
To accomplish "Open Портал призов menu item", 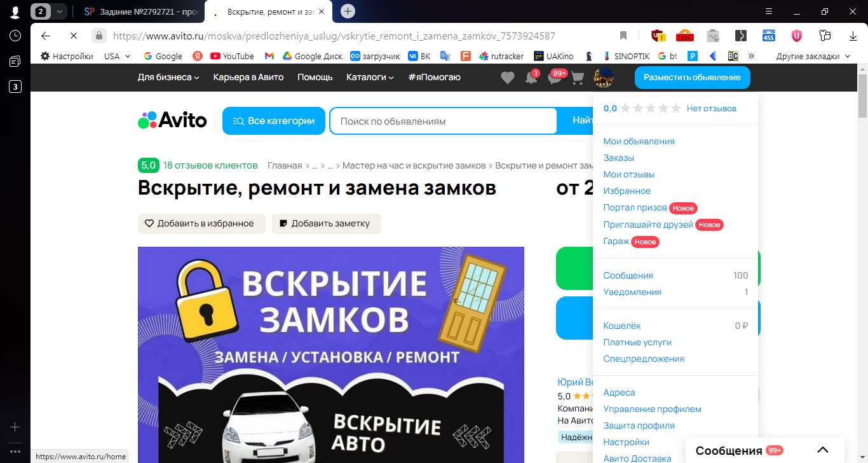I will 635,207.
